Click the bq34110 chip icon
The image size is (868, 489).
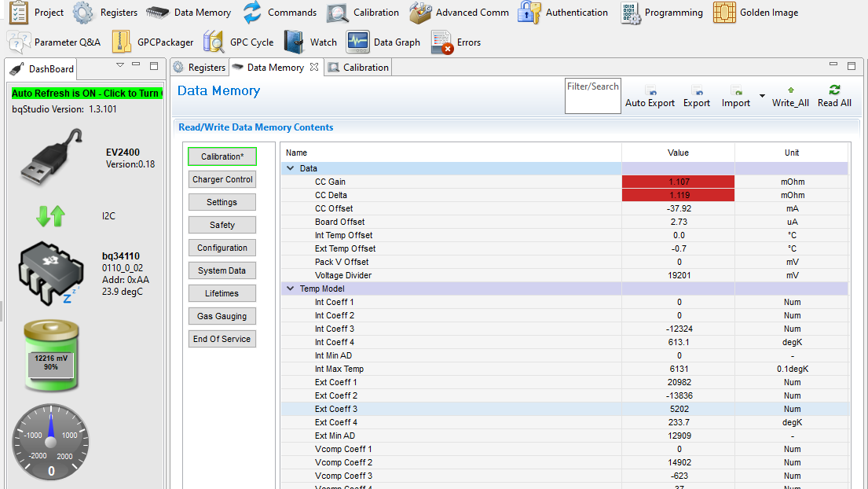click(x=51, y=273)
